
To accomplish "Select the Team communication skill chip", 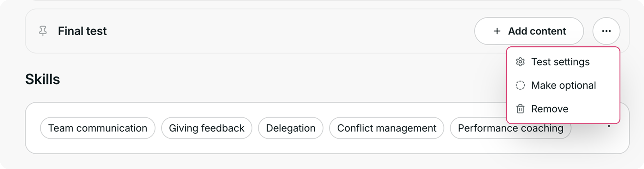I will (98, 128).
